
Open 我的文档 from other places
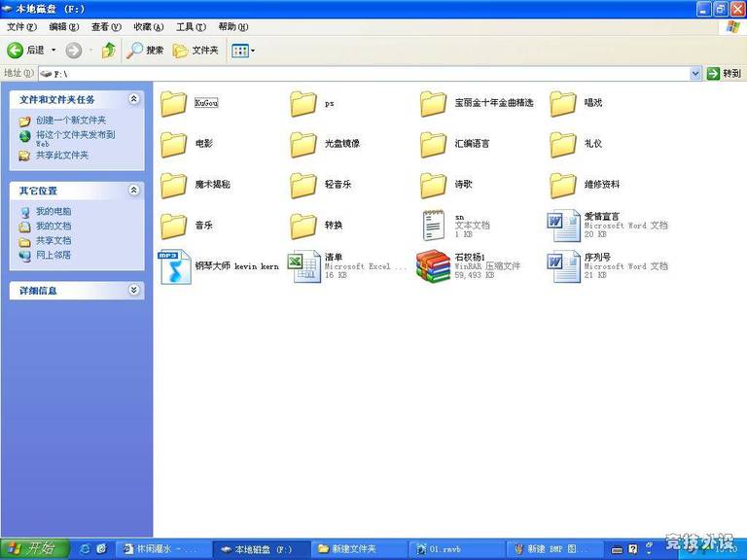point(53,226)
